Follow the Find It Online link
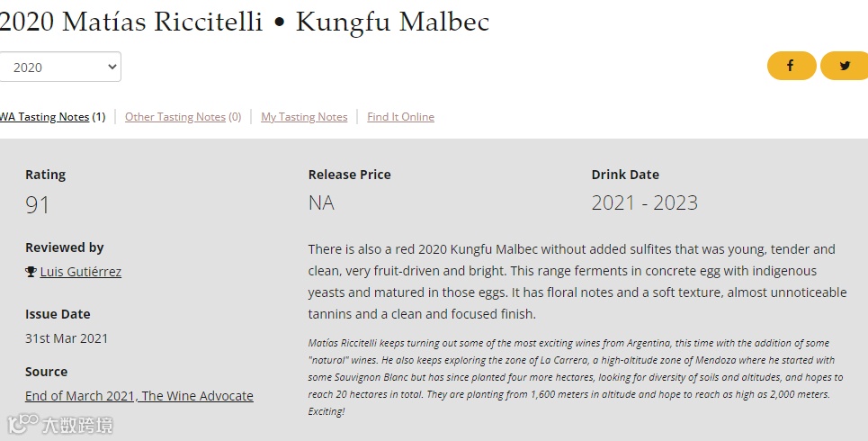Screen dimensions: 868x441 coord(400,117)
